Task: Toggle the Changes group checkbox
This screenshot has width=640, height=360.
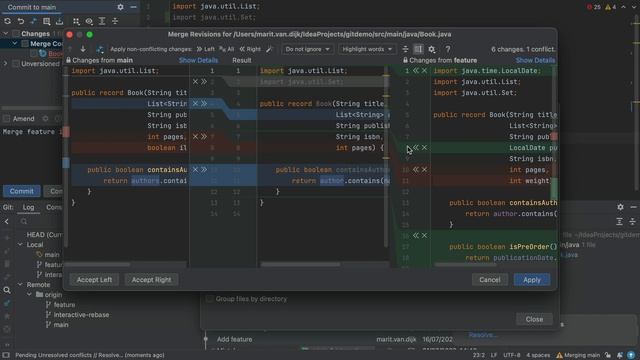Action: [16, 33]
